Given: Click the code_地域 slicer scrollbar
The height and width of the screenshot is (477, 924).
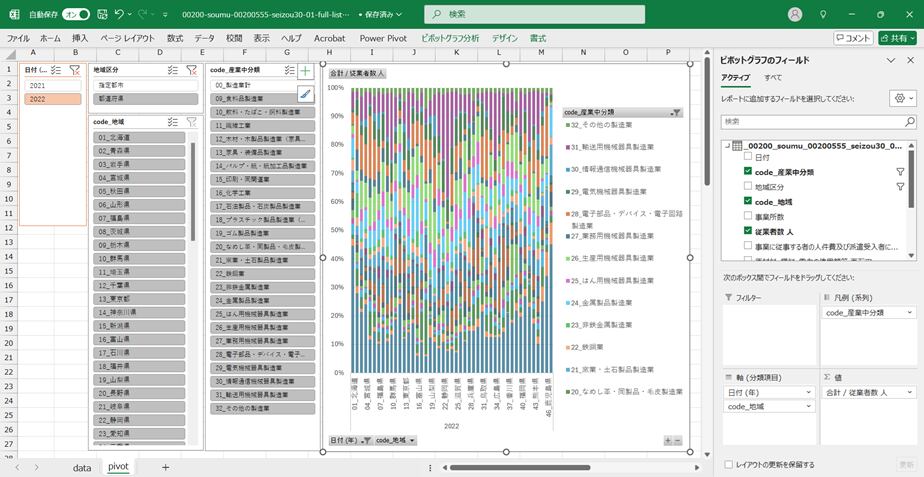Looking at the screenshot, I should pyautogui.click(x=192, y=190).
